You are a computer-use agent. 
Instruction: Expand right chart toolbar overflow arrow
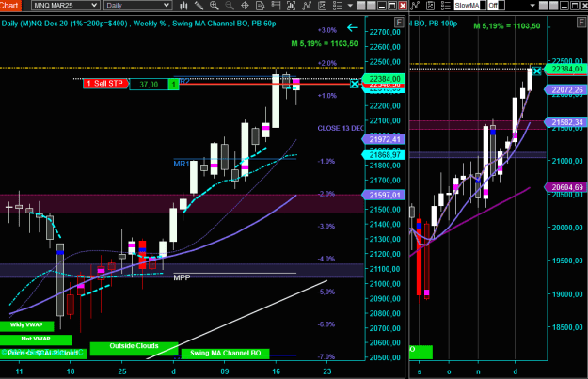click(x=532, y=6)
